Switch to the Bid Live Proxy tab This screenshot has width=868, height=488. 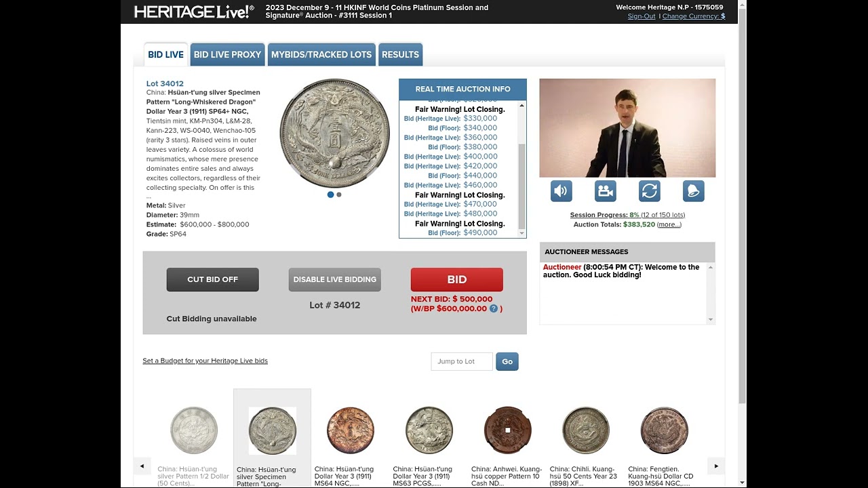[x=227, y=54]
